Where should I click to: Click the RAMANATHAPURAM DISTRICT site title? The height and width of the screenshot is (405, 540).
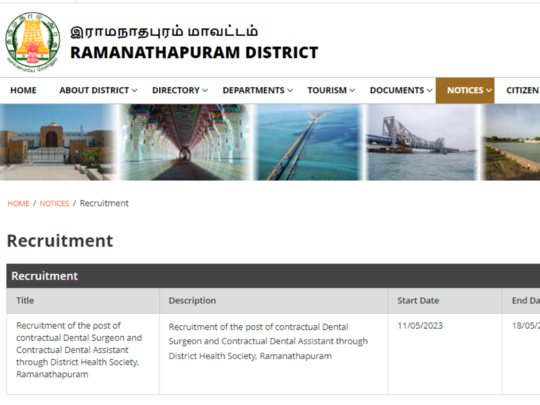[194, 53]
